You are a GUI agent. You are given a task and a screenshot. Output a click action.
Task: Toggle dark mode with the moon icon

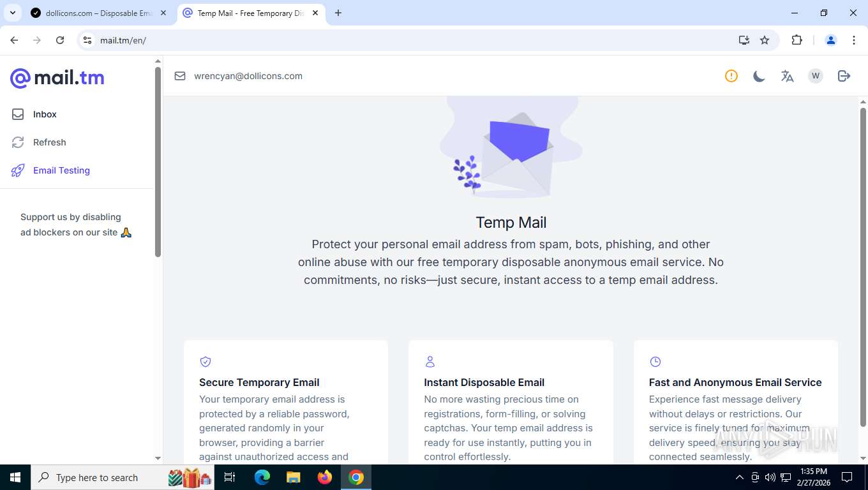click(759, 76)
